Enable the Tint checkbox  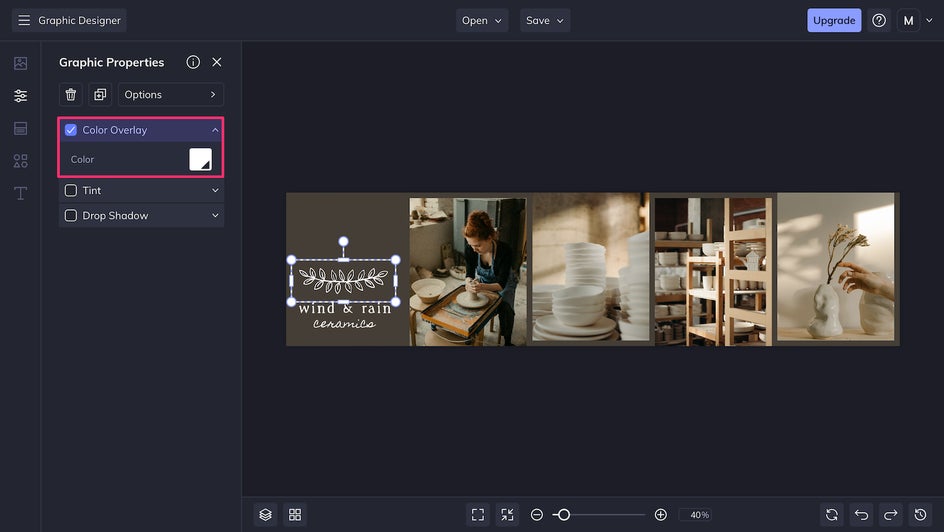(x=70, y=190)
